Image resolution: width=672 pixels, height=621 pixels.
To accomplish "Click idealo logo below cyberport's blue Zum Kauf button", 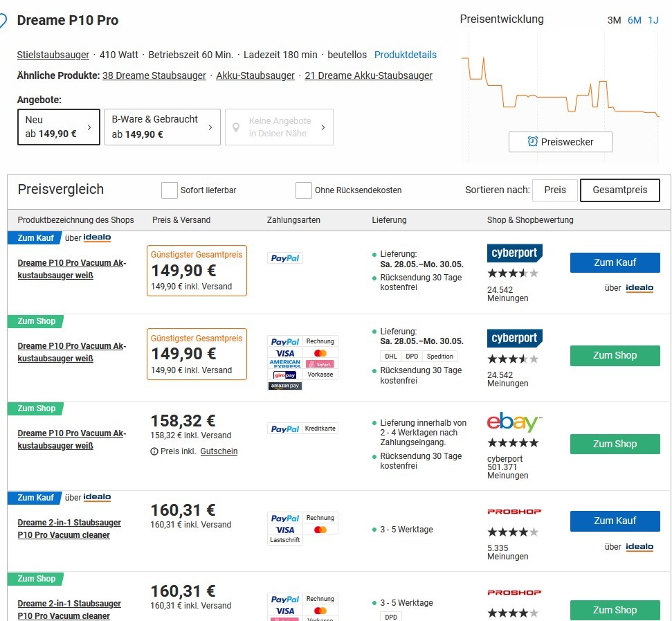I will pyautogui.click(x=639, y=287).
